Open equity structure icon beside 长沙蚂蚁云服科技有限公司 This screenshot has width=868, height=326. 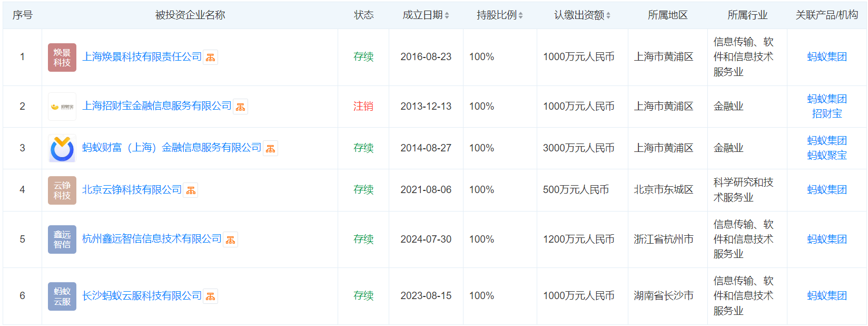(211, 297)
